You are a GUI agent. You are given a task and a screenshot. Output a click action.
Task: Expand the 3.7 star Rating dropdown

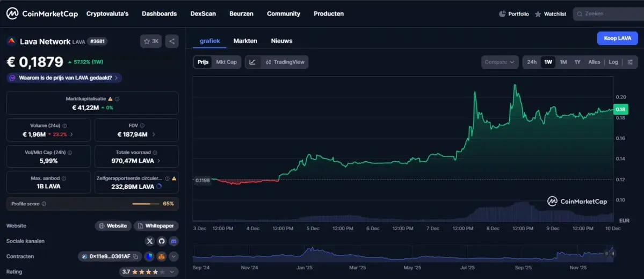[x=149, y=271]
